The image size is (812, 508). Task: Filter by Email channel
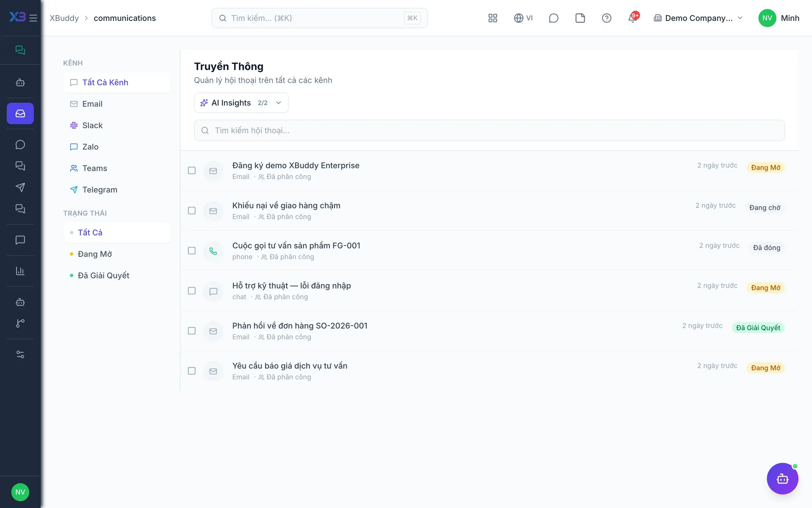117,104
